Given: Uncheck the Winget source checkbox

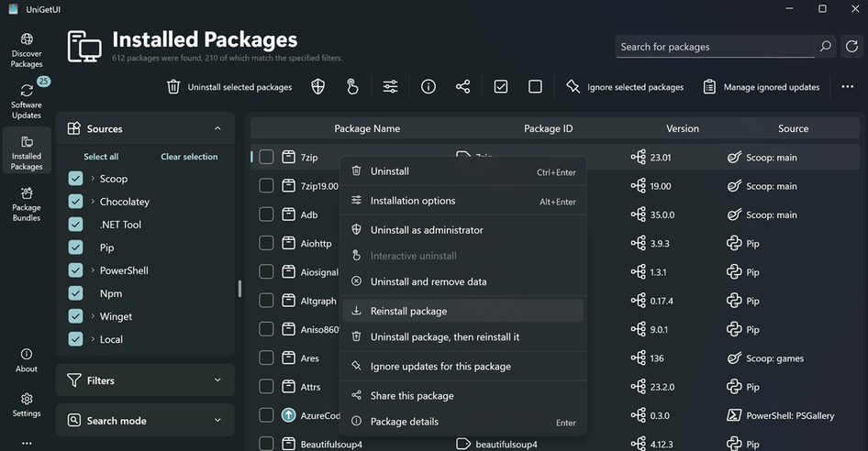Looking at the screenshot, I should coord(75,316).
